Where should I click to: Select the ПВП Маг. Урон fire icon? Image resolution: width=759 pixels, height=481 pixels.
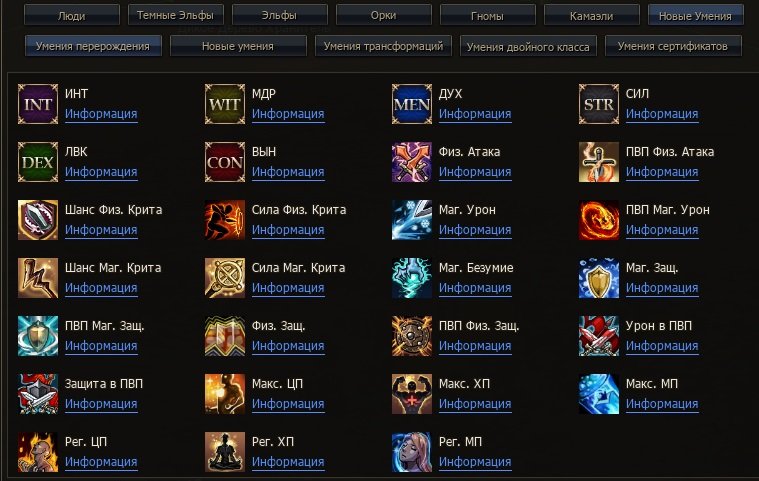pos(599,220)
